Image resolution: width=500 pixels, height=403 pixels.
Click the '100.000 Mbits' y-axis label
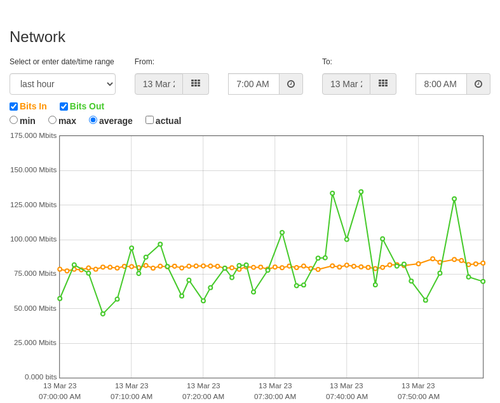pos(33,239)
